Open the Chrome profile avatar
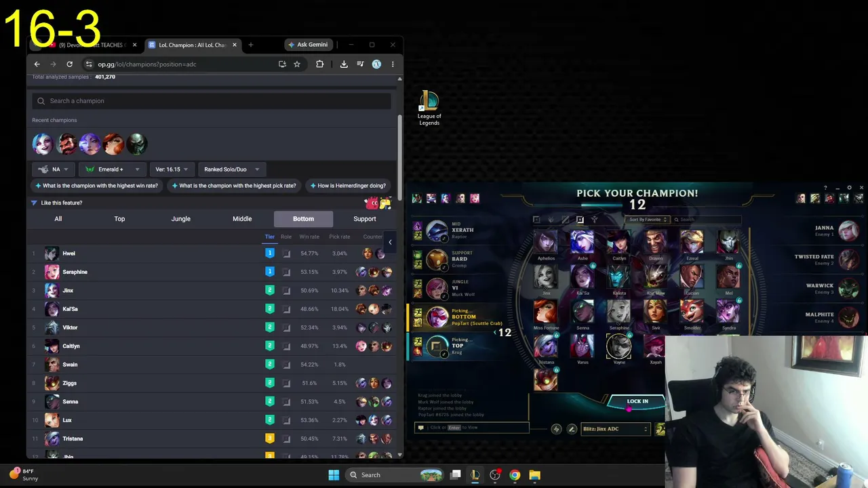Viewport: 868px width, 488px height. [x=376, y=64]
